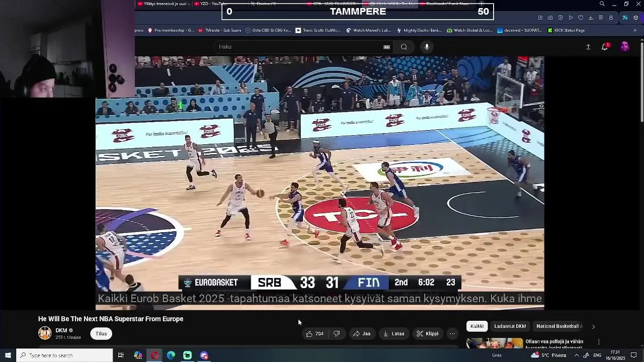Open the 5°C Pilvistä weather widget
644x362 pixels.
point(549,355)
